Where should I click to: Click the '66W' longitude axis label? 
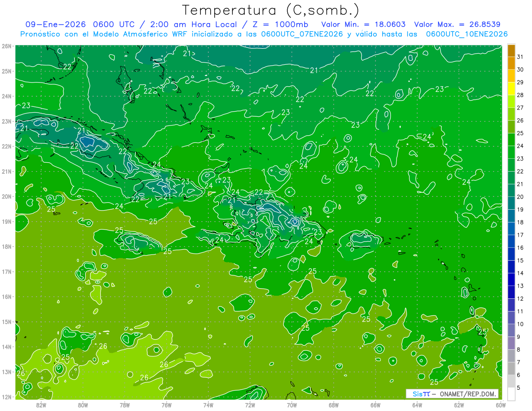[375, 405]
